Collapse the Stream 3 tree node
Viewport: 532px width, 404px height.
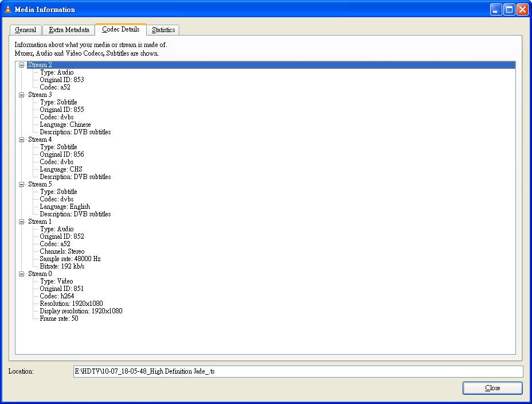pyautogui.click(x=22, y=95)
